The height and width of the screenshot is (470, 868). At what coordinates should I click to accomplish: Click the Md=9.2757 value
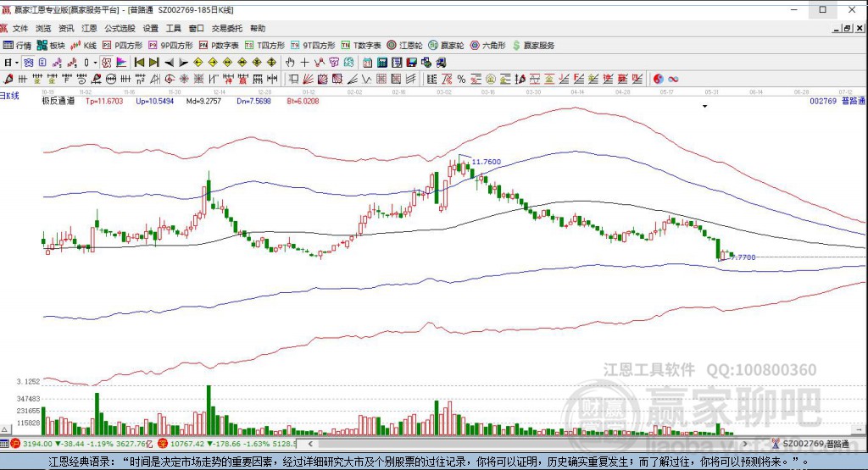(x=203, y=101)
